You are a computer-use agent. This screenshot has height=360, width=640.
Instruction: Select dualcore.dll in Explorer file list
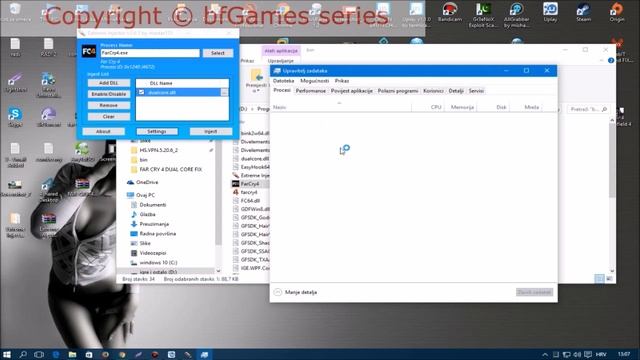254,159
